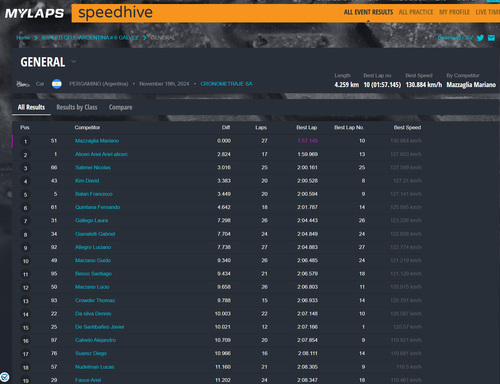Open CRONOMETRAJE SA organizer link
Viewport: 500px width, 384px height.
coord(226,84)
